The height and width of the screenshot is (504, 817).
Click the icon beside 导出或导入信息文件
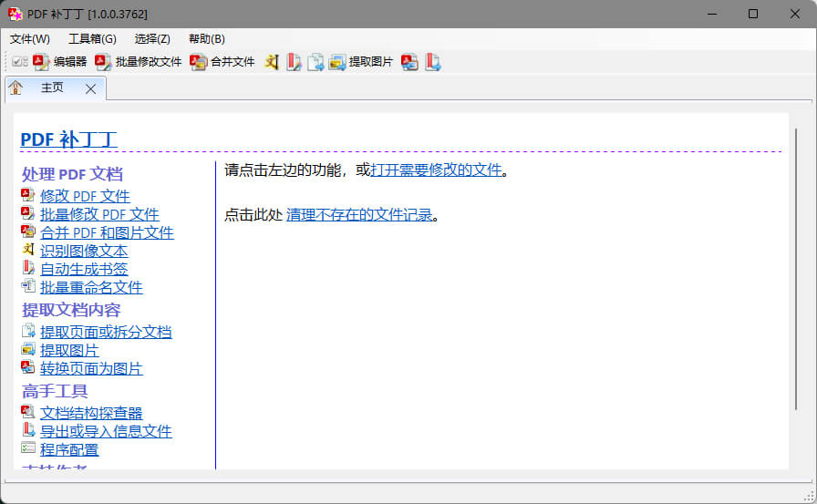point(28,430)
